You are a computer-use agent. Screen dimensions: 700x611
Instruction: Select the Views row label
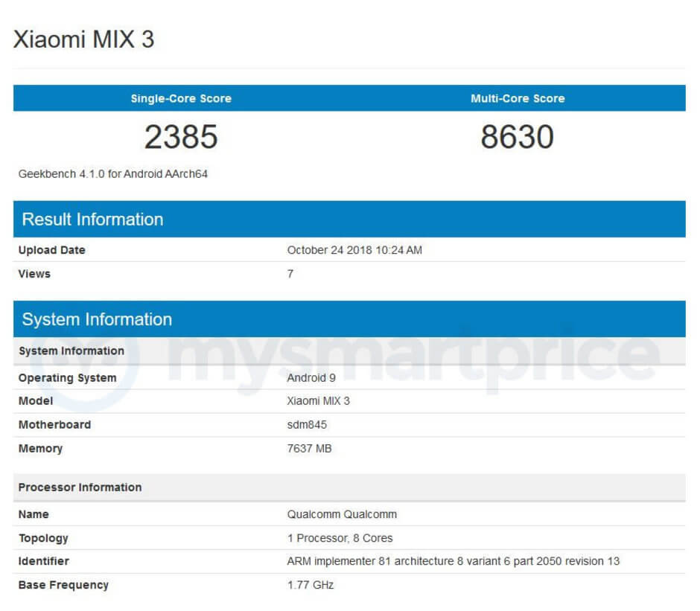(34, 274)
